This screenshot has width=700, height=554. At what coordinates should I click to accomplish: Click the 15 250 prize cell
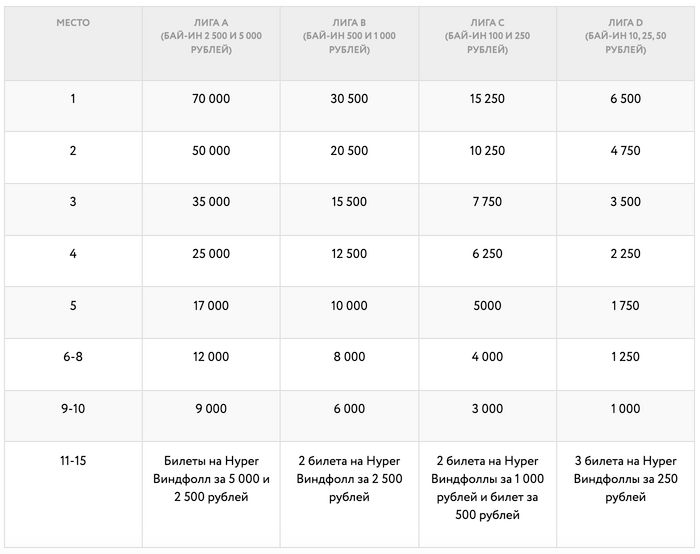click(486, 99)
